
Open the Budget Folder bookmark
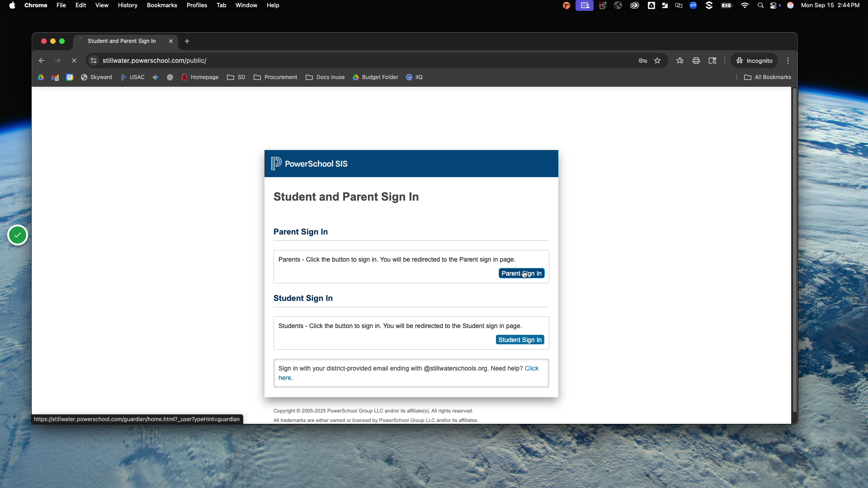click(x=375, y=77)
